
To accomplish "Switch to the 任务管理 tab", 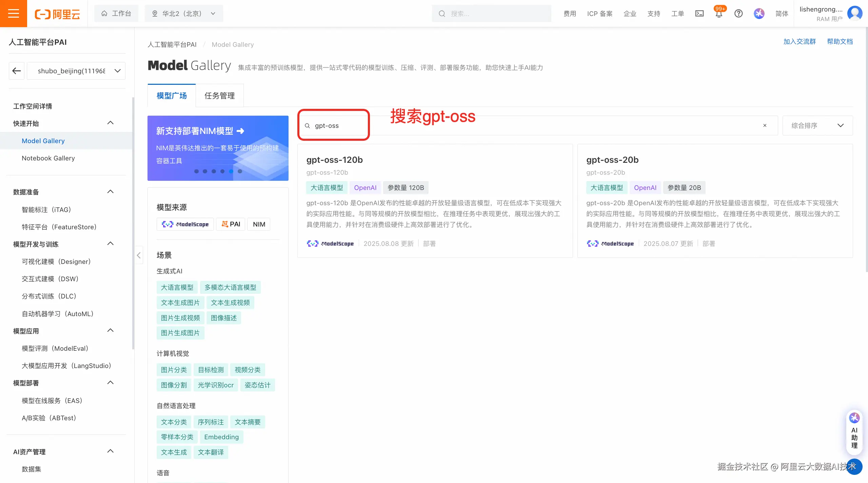I will pyautogui.click(x=220, y=96).
